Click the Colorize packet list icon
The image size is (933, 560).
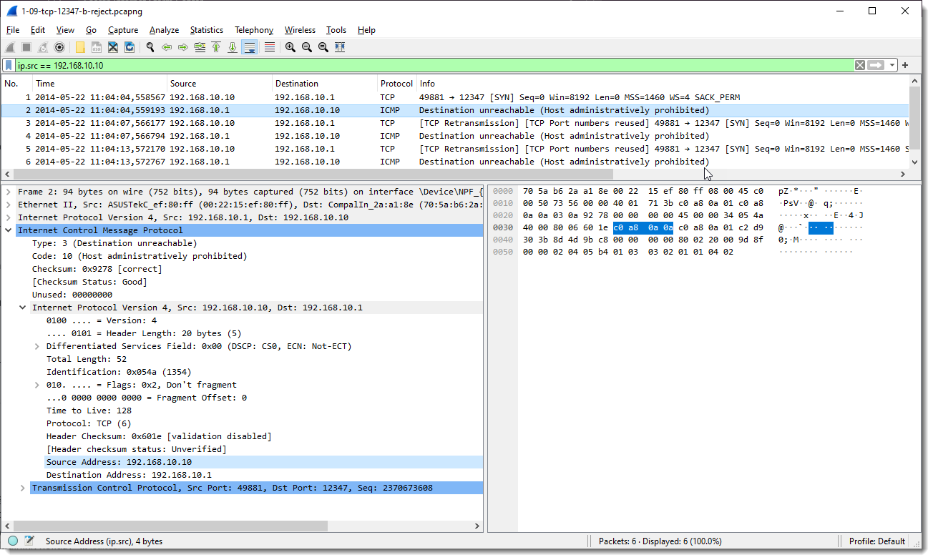pos(270,47)
